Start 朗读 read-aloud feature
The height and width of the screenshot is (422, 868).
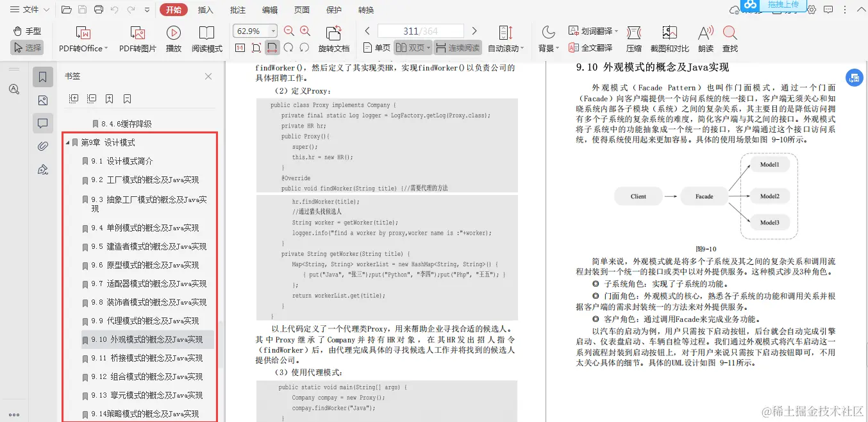click(705, 38)
